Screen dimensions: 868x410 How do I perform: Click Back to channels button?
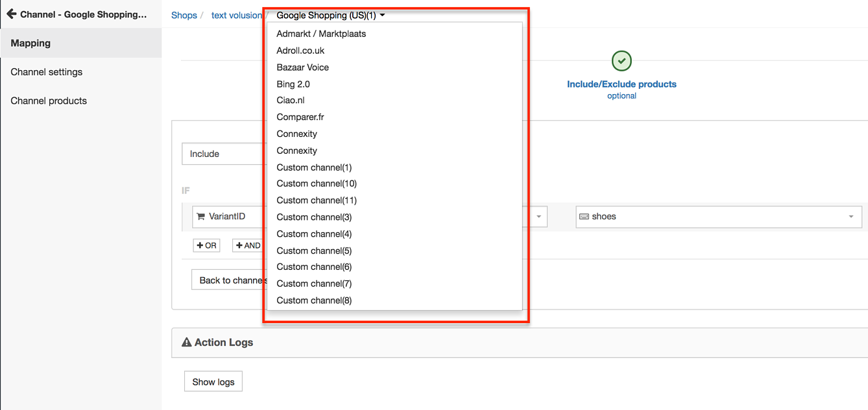coord(230,280)
